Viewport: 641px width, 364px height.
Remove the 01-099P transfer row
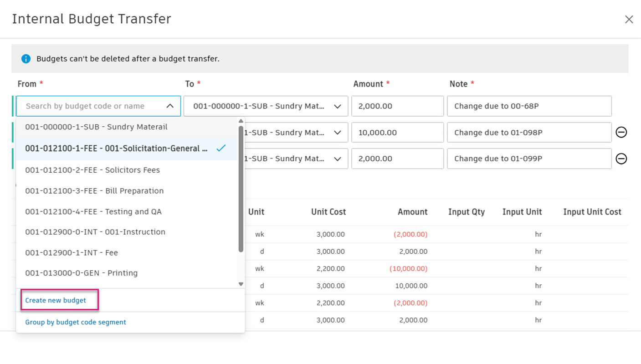coord(621,159)
